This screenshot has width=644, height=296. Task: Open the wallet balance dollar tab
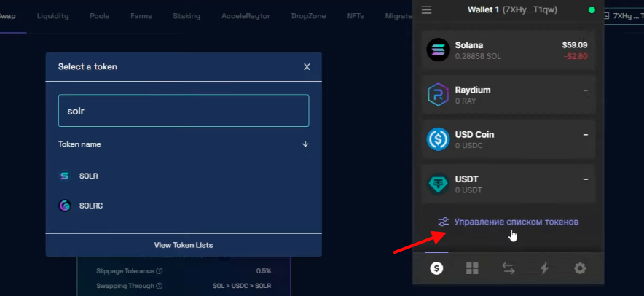click(x=436, y=268)
